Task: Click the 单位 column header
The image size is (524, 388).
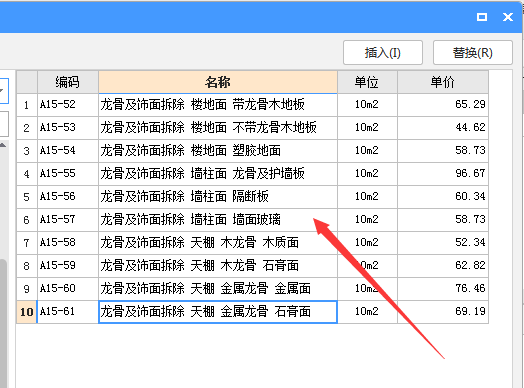Action: 367,82
